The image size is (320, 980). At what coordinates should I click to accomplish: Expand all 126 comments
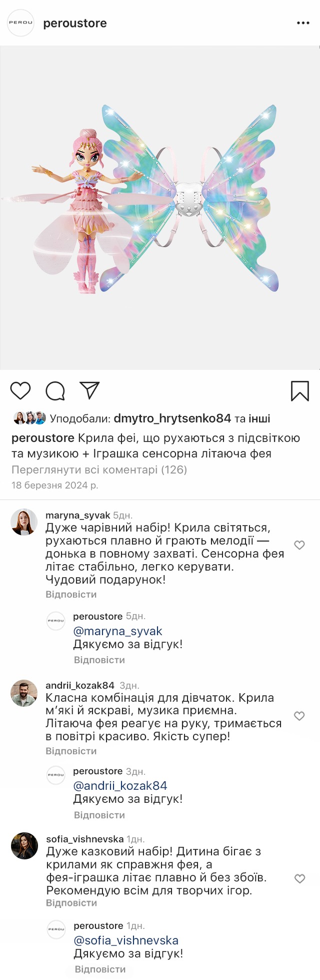99,469
